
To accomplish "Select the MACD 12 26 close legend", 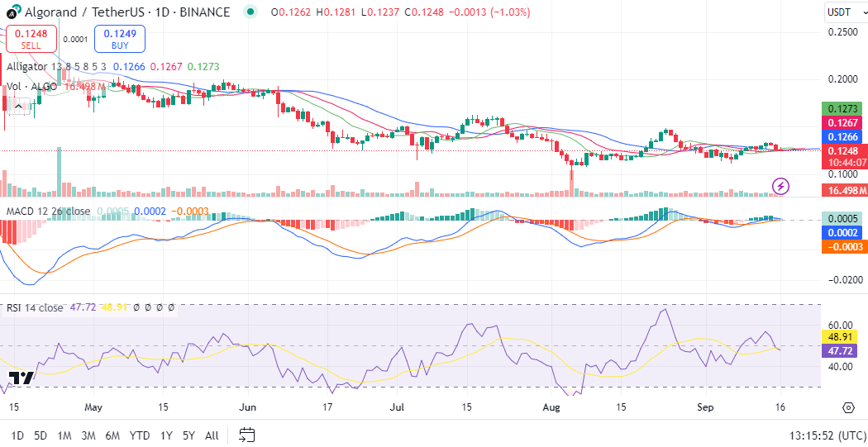I will click(48, 211).
